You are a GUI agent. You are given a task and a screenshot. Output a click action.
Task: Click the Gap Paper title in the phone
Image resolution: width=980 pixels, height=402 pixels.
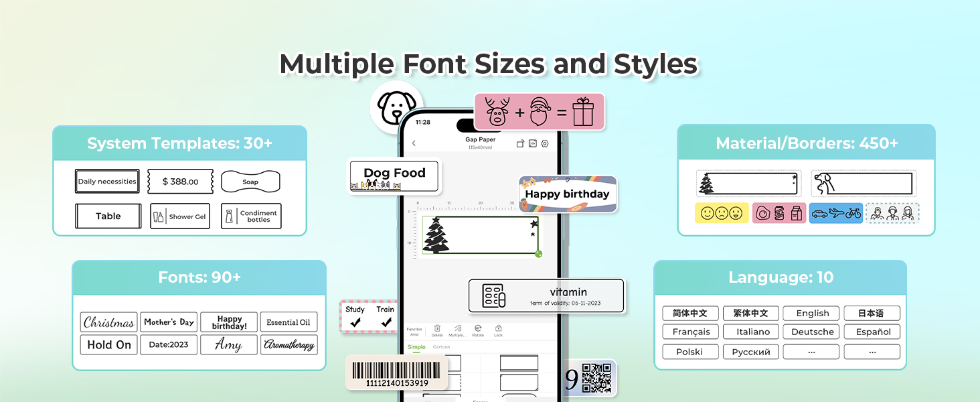click(x=481, y=140)
